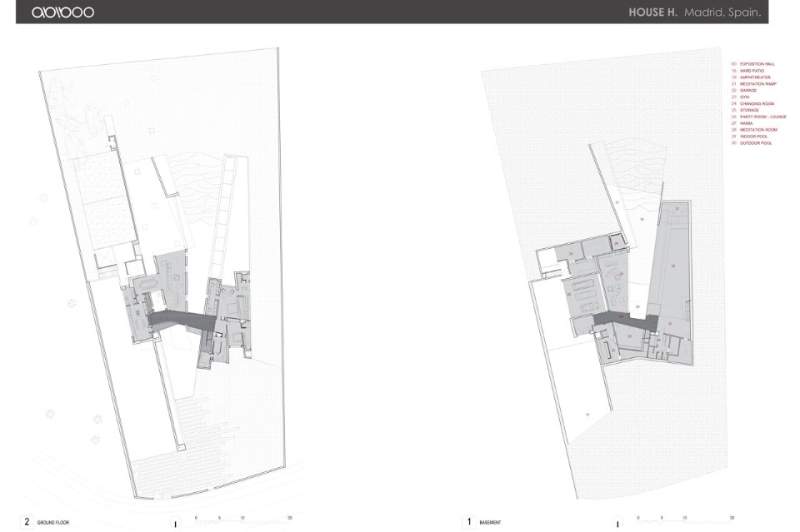
Task: Click the scale bar under ground floor plan
Action: coord(242,519)
